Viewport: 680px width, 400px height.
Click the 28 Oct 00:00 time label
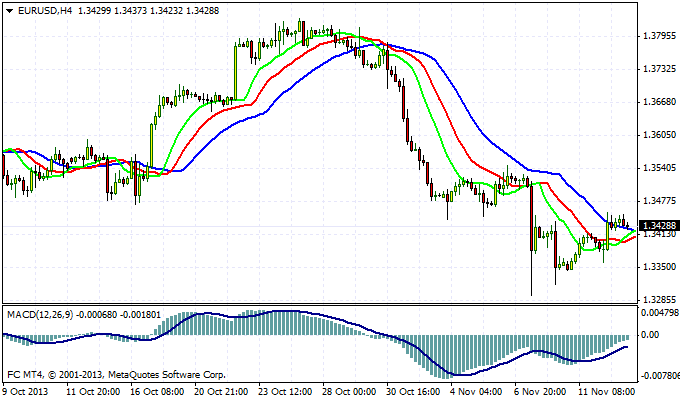tap(350, 392)
